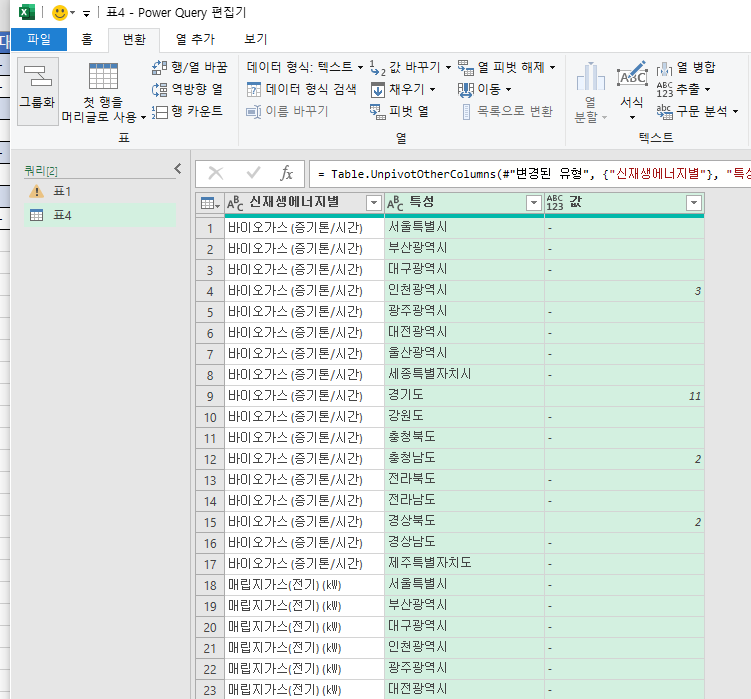Select the Transform (변환) tab

pos(134,40)
